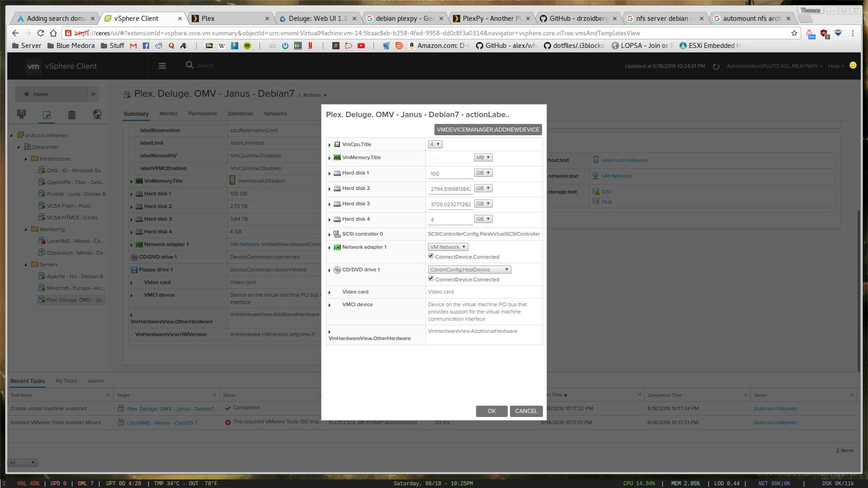Image resolution: width=868 pixels, height=488 pixels.
Task: Switch to the Monitor tab
Action: pos(168,114)
